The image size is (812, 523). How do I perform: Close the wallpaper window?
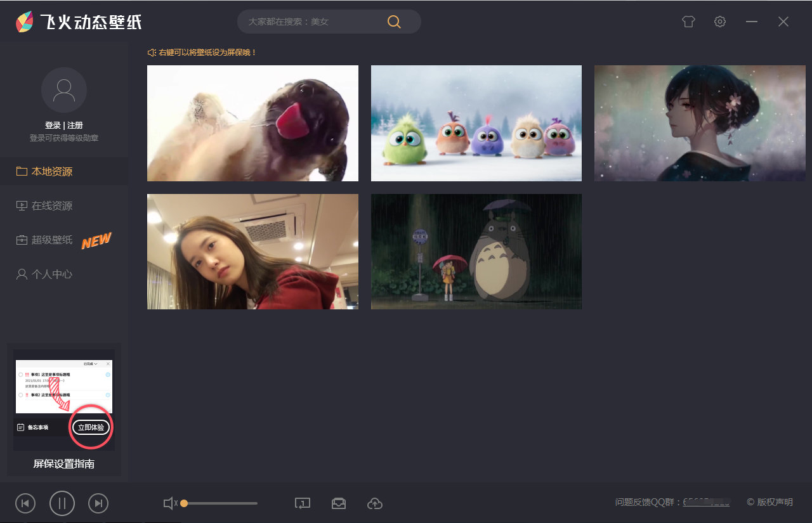[x=783, y=22]
